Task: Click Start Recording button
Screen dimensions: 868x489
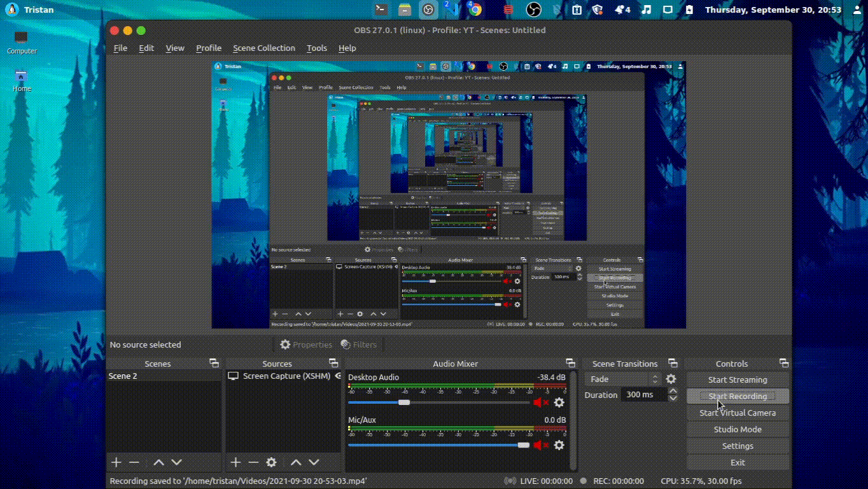Action: point(738,396)
